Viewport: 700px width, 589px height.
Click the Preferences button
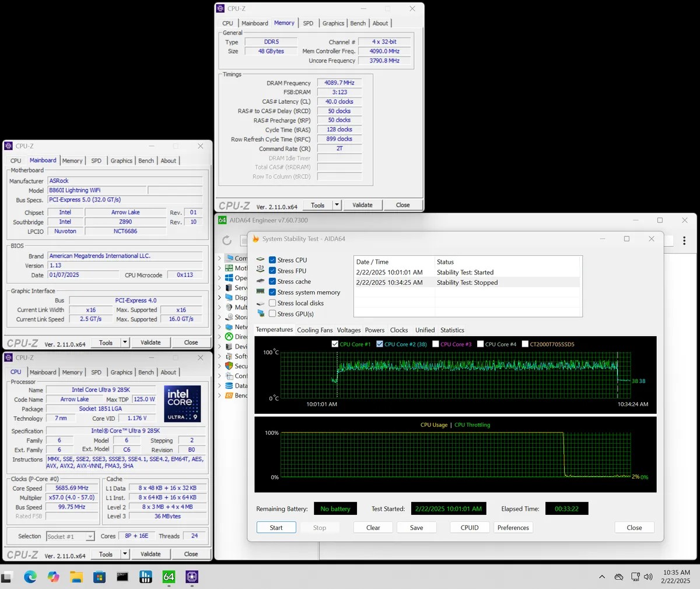[513, 528]
